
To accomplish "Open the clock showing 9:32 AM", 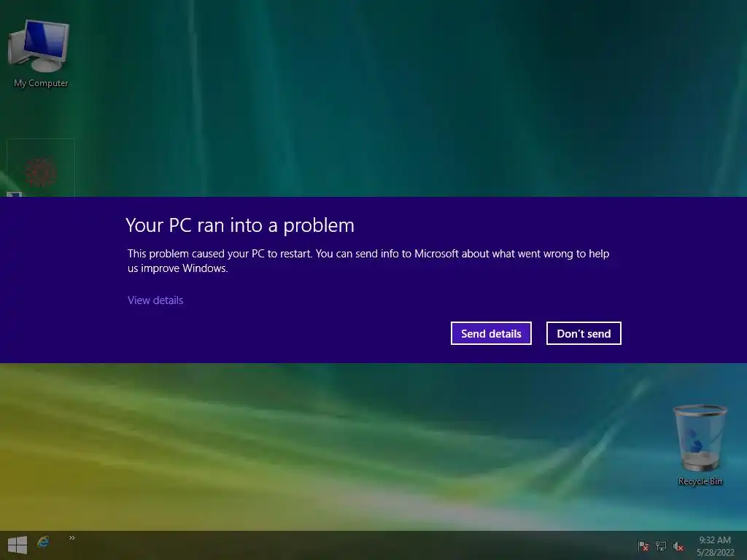I will [x=715, y=545].
